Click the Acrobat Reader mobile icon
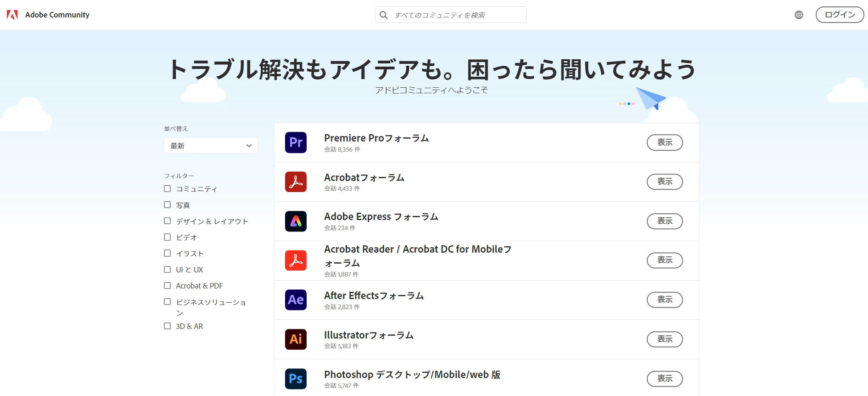The image size is (868, 396). coord(296,260)
